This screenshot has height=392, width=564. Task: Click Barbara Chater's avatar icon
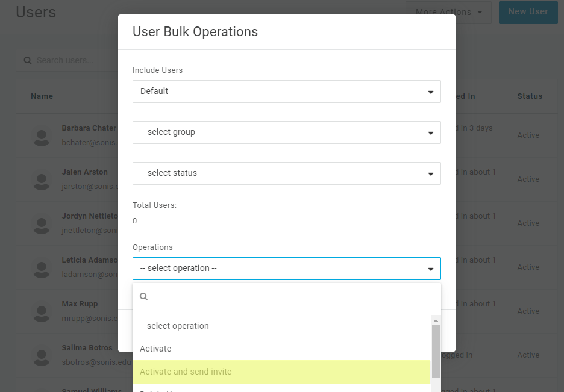pyautogui.click(x=42, y=136)
